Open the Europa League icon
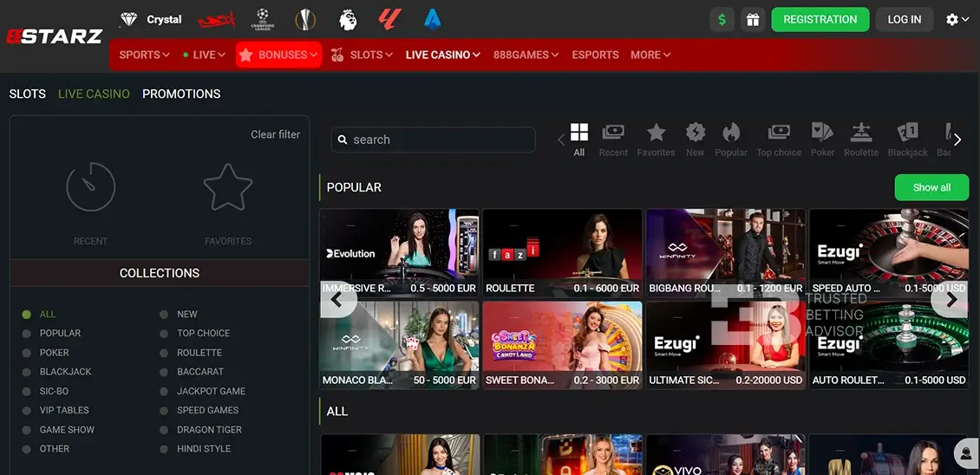The image size is (980, 475). [305, 19]
